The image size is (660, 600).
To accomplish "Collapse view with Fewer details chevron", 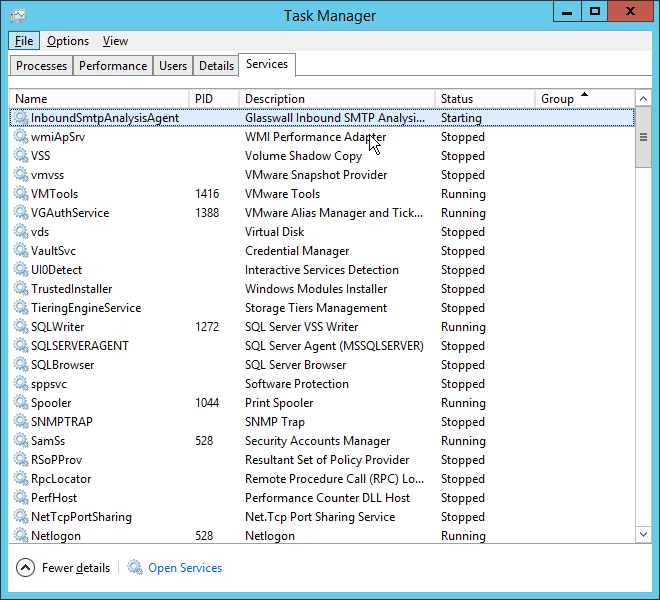I will [25, 568].
